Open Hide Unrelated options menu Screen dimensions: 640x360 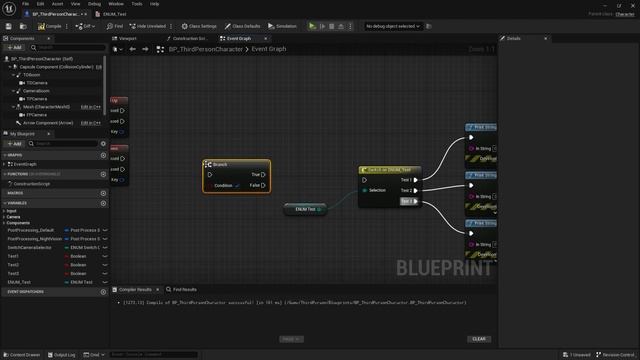[x=171, y=27]
